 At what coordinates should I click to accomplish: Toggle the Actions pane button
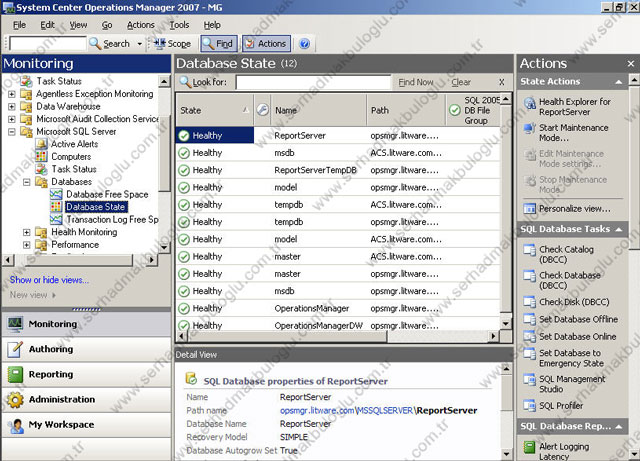tap(266, 44)
